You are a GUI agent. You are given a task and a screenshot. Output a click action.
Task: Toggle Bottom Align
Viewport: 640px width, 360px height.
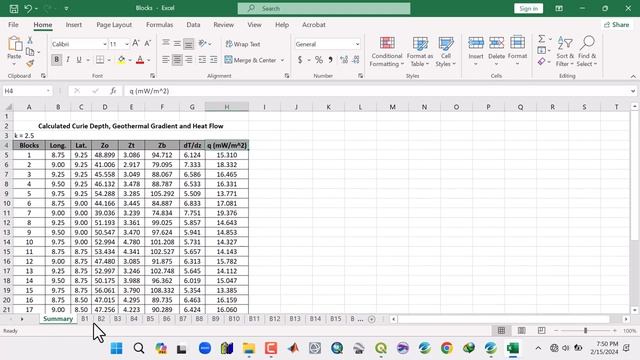pyautogui.click(x=189, y=43)
